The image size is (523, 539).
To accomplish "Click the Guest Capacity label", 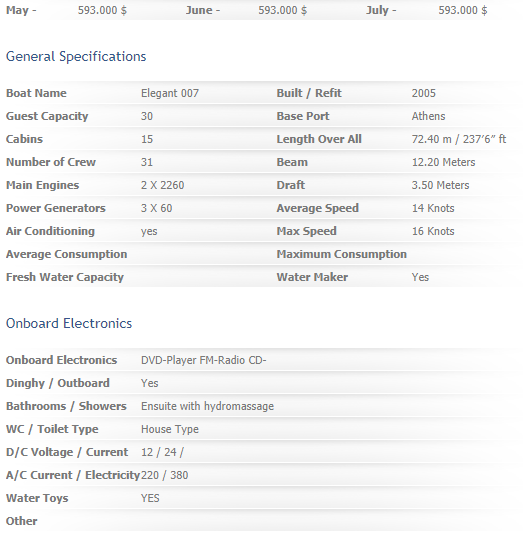I will coord(47,117).
